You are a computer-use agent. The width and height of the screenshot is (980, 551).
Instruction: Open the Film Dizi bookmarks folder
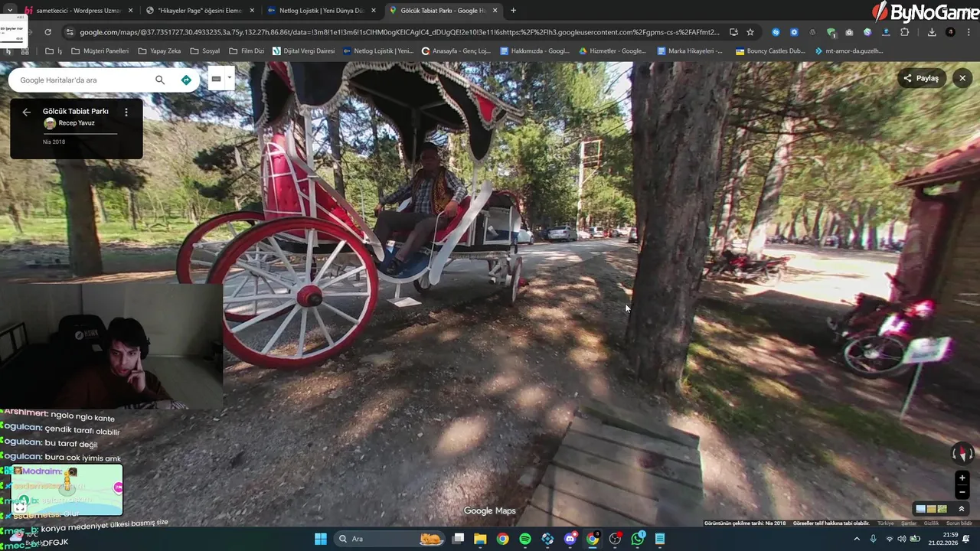point(246,51)
